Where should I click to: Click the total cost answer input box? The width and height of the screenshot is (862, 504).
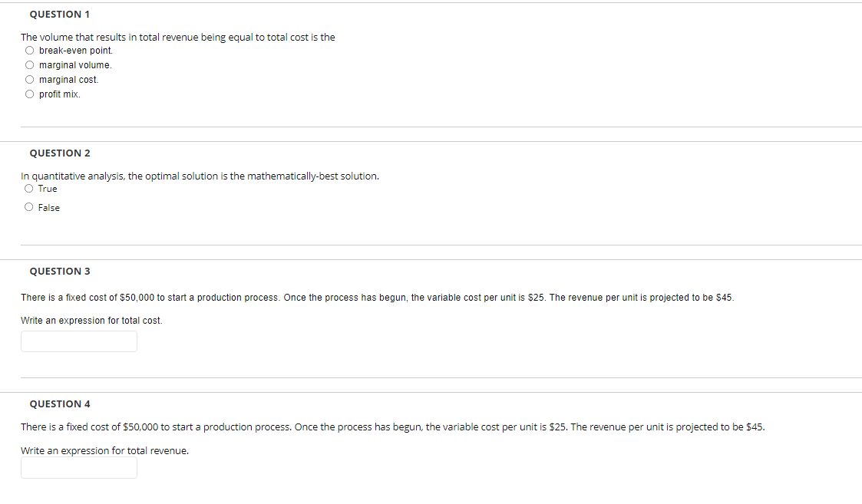79,341
